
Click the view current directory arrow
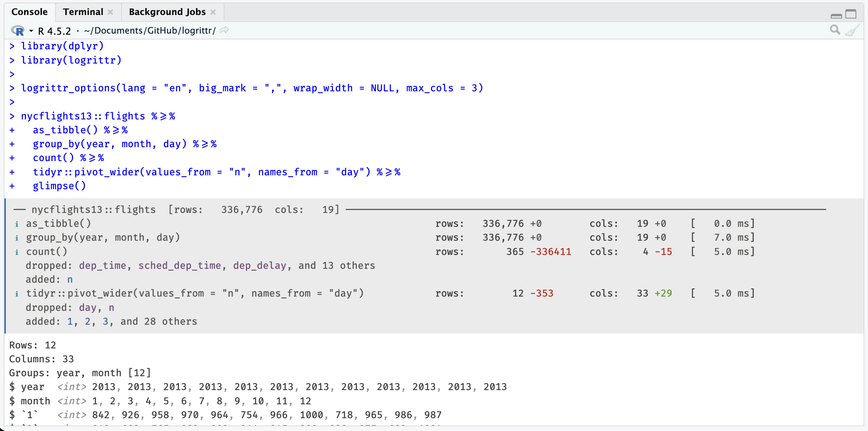click(224, 30)
